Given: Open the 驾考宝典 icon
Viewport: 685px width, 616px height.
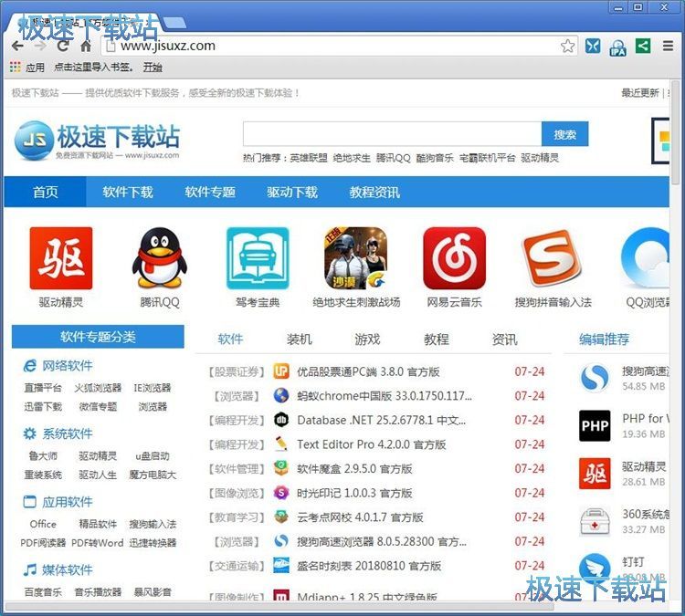Looking at the screenshot, I should 258,258.
